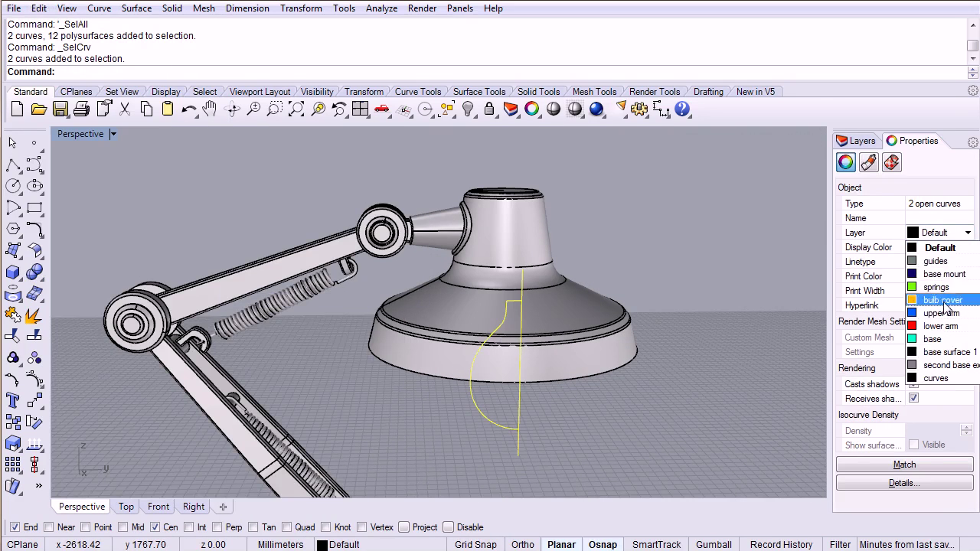Toggle Grid Snap in status bar
The height and width of the screenshot is (551, 980).
click(x=475, y=545)
